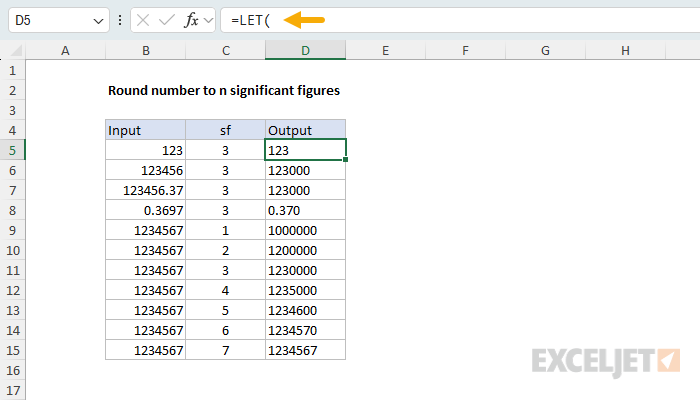Select output cell 1200000
This screenshot has width=700, height=400.
click(305, 250)
